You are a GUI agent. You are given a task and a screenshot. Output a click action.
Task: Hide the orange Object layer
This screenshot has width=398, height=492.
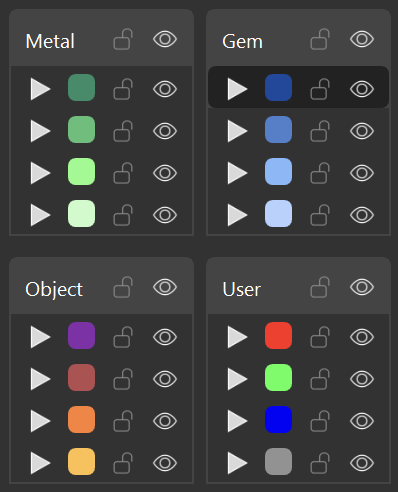pyautogui.click(x=165, y=421)
